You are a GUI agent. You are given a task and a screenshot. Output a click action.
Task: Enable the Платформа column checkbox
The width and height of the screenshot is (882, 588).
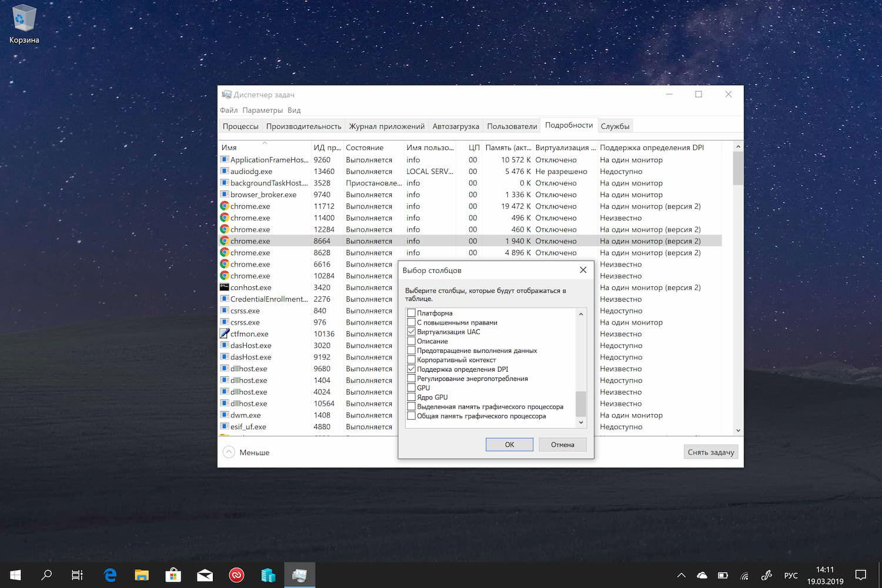[x=411, y=313]
